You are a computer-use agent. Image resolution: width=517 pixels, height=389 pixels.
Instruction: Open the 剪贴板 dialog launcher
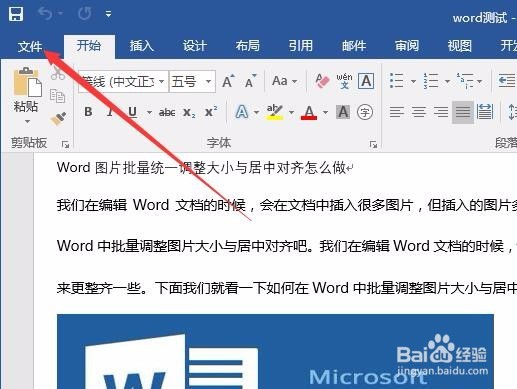point(65,144)
